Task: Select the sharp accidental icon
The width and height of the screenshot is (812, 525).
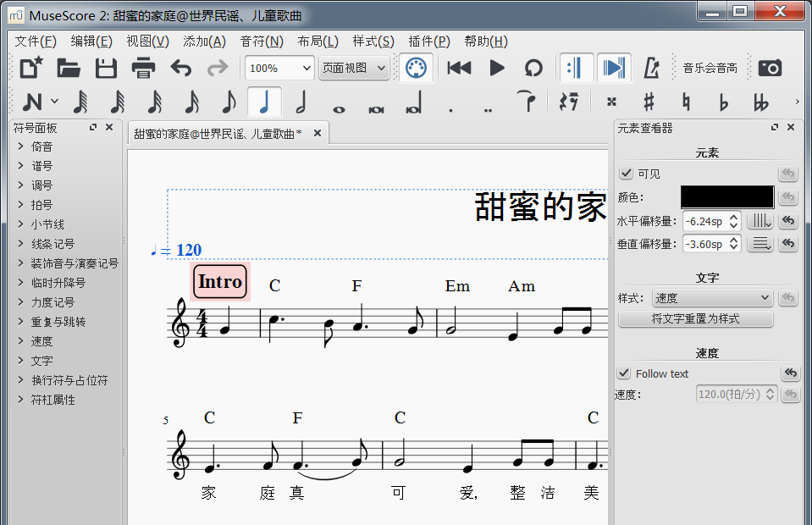Action: (x=649, y=102)
